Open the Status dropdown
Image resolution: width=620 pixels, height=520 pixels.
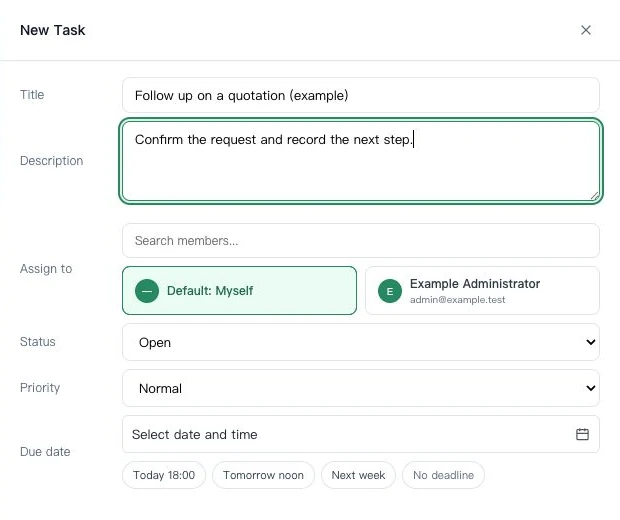[x=361, y=342]
